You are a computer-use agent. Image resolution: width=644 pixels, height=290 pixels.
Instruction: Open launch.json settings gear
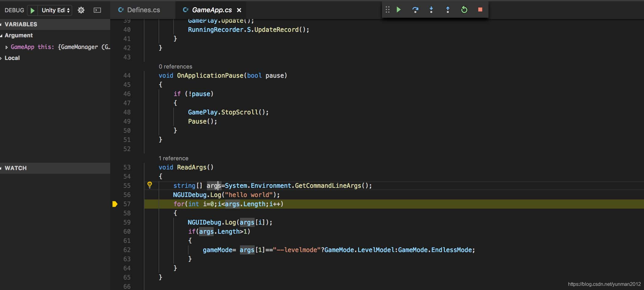pos(81,10)
